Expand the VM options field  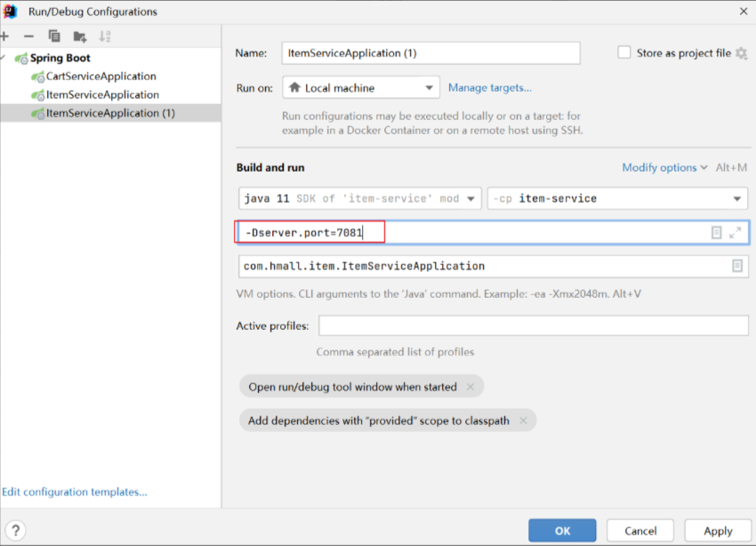click(735, 233)
